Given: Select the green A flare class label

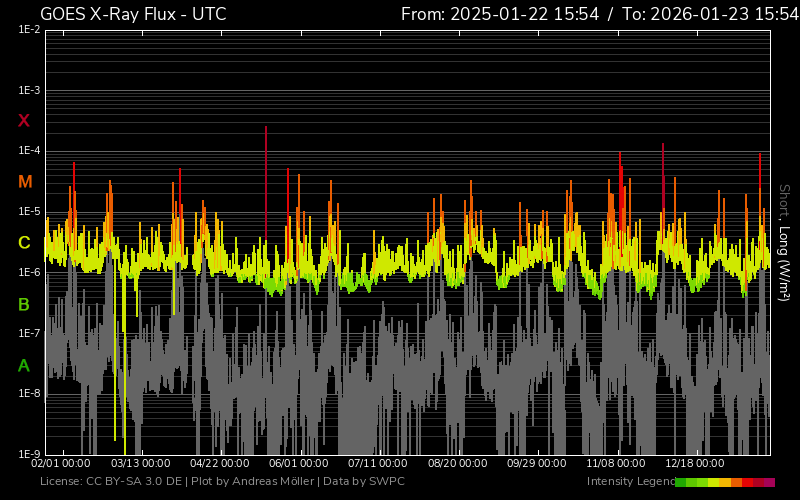Looking at the screenshot, I should coord(24,366).
